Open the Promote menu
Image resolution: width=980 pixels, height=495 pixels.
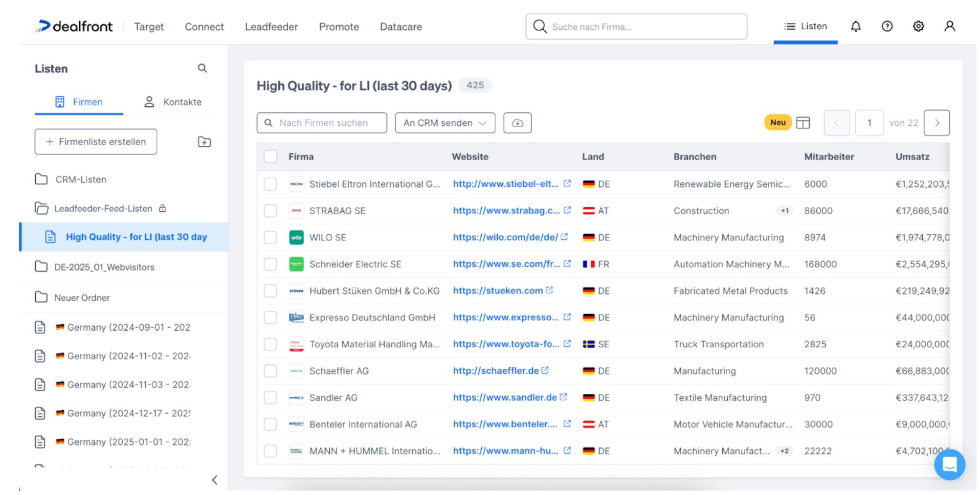[x=339, y=27]
